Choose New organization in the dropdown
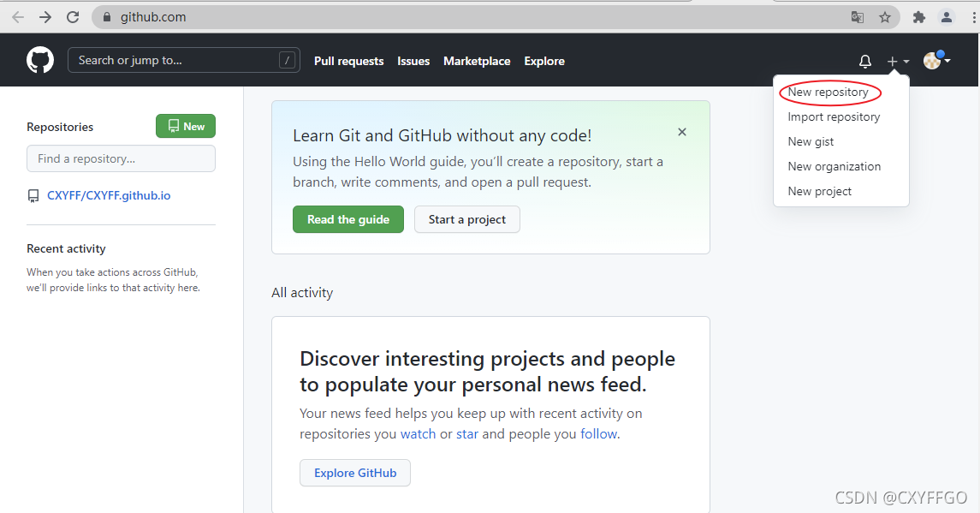The width and height of the screenshot is (980, 513). [x=834, y=166]
